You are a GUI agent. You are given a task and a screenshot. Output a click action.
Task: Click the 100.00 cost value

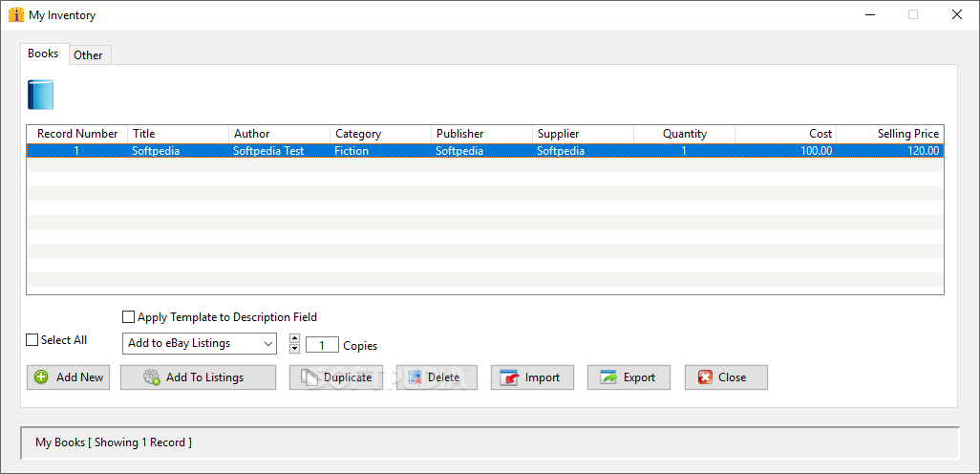pos(815,151)
